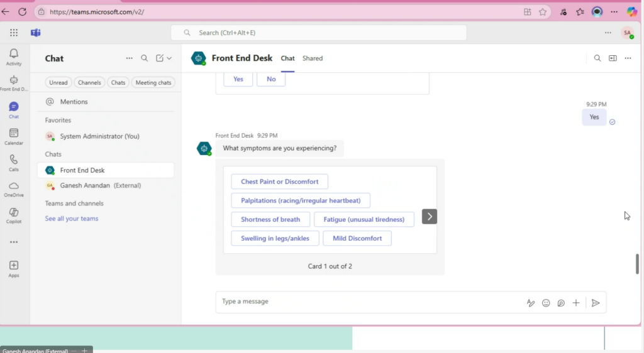Choose Chest Paint or Discomfort
This screenshot has height=353, width=644.
point(279,182)
